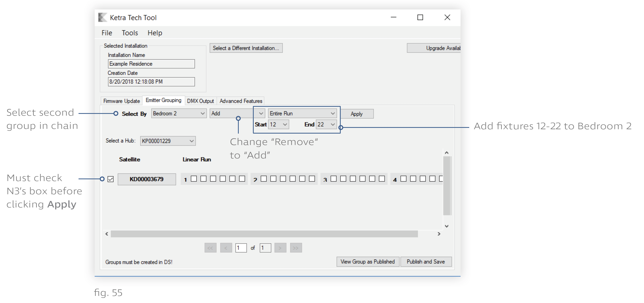Viewport: 644px width, 303px height.
Task: Go to next page with > button
Action: [x=280, y=248]
